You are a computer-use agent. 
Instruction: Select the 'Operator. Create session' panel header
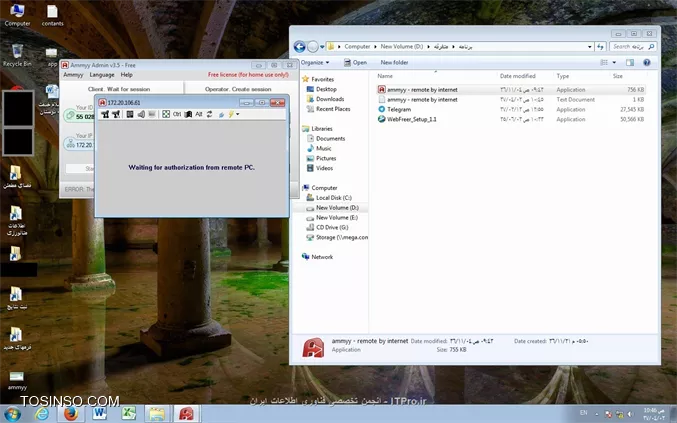tap(238, 88)
